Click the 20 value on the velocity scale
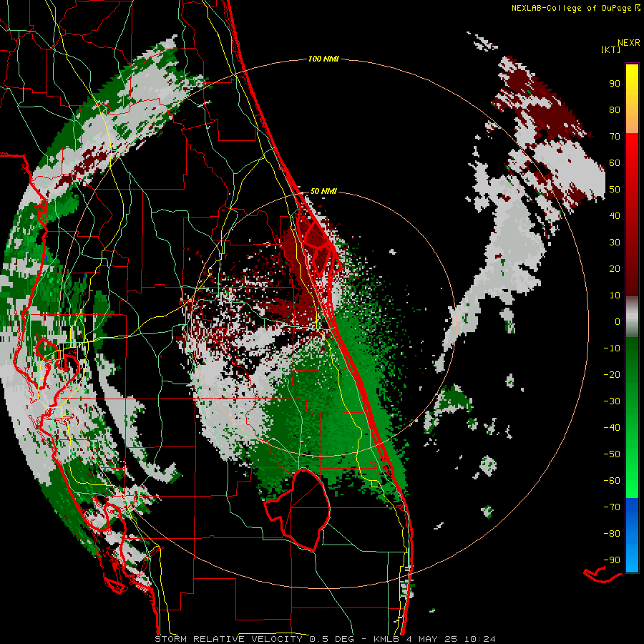 615,268
